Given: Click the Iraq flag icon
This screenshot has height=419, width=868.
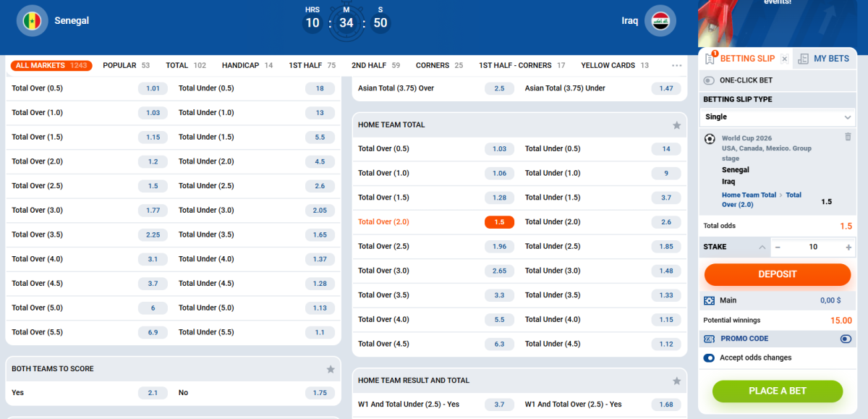Looking at the screenshot, I should coord(660,21).
